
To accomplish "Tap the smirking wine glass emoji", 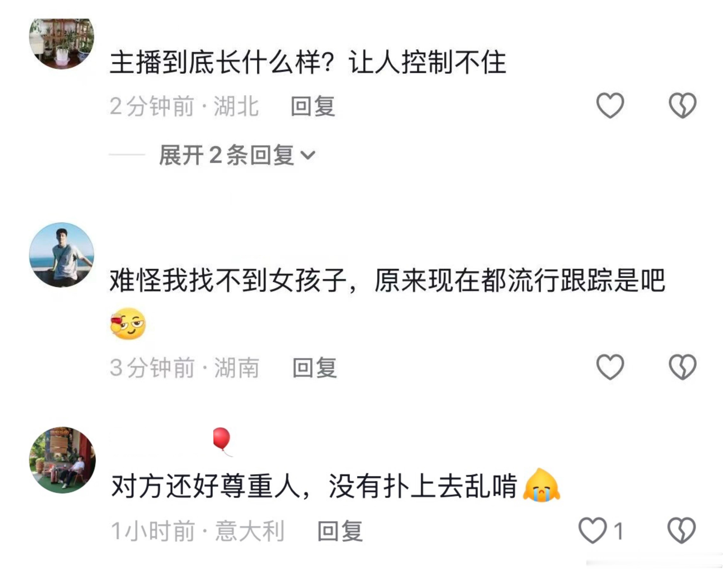I will point(128,324).
